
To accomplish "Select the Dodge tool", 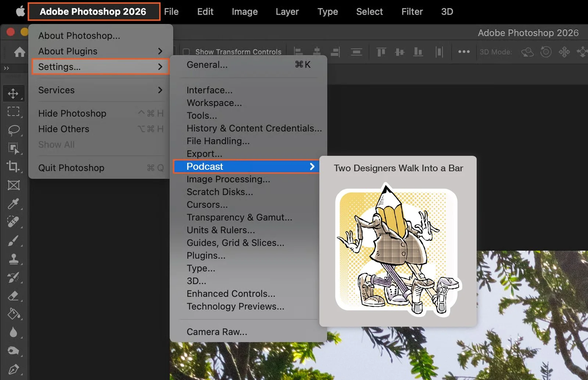I will (13, 351).
